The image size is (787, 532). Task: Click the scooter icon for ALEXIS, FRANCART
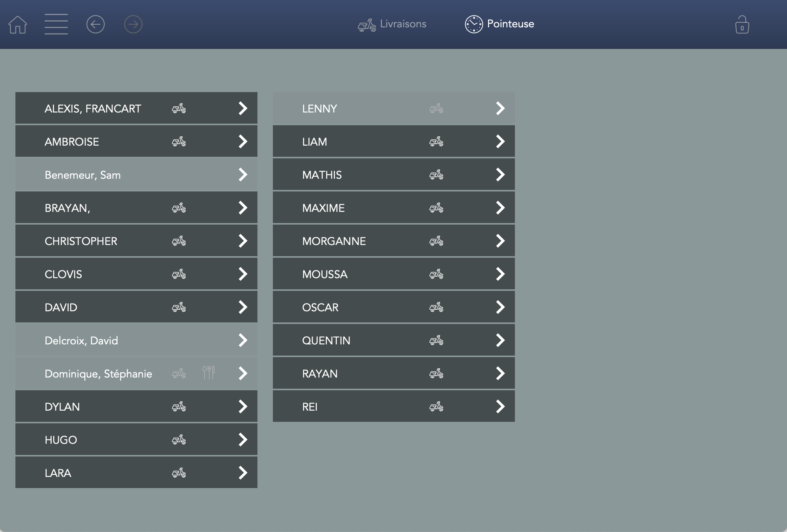179,109
